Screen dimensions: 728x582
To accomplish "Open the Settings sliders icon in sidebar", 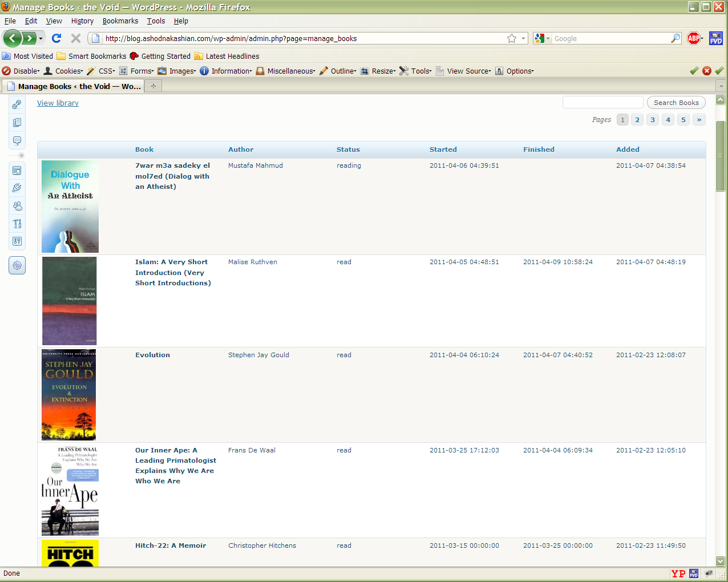I will coord(17,241).
